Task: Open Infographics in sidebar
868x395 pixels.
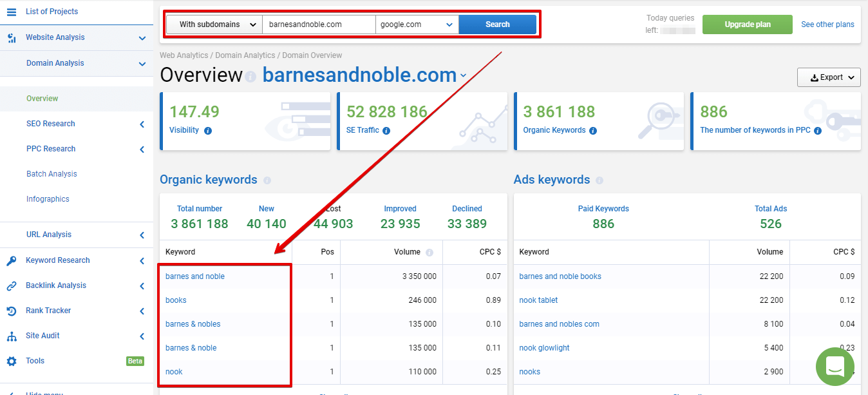Action: click(x=48, y=199)
